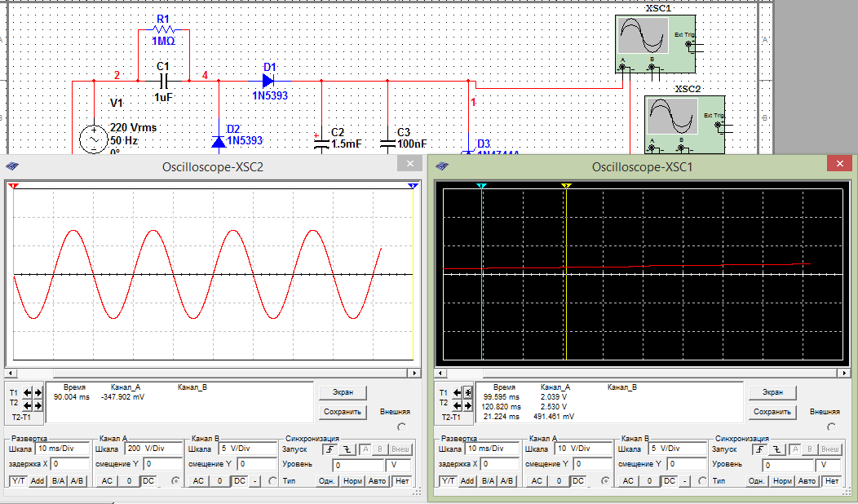Image resolution: width=858 pixels, height=504 pixels.
Task: Set Channel A coupling to AC in XSC2
Action: click(x=107, y=481)
